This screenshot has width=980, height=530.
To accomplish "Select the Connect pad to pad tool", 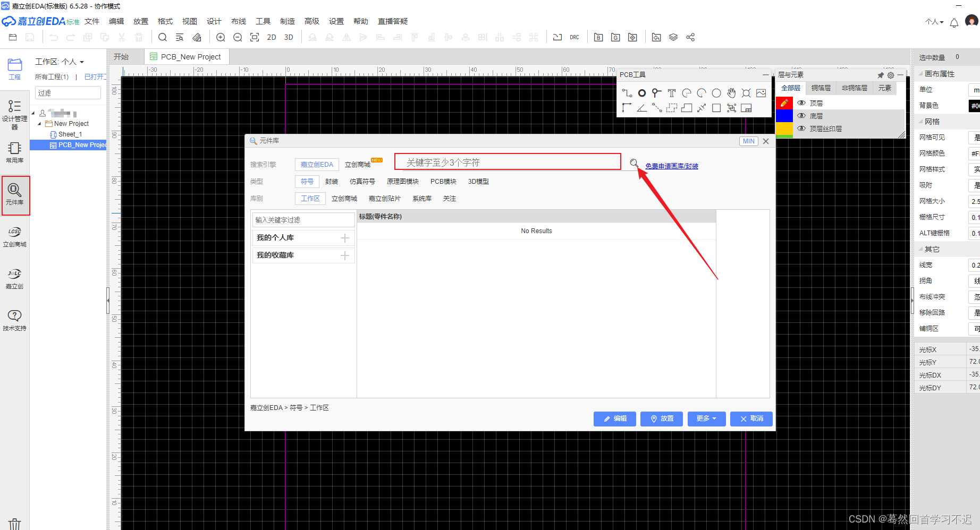I will 657,108.
